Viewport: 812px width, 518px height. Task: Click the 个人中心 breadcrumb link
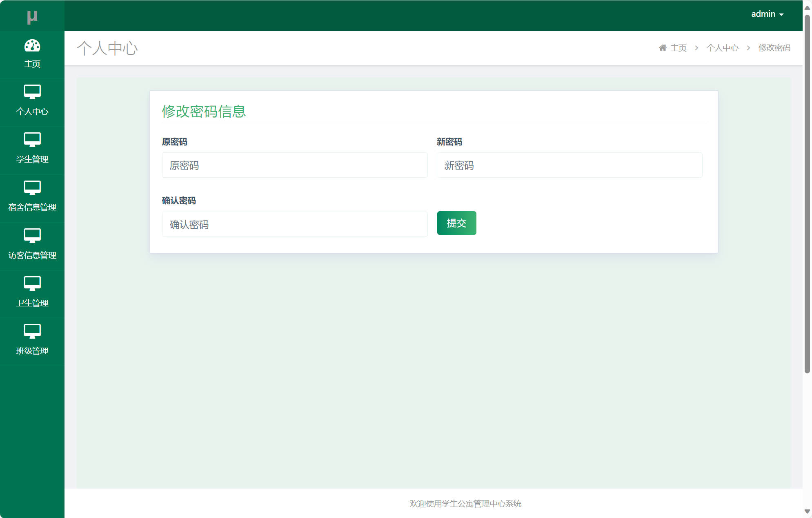[723, 48]
